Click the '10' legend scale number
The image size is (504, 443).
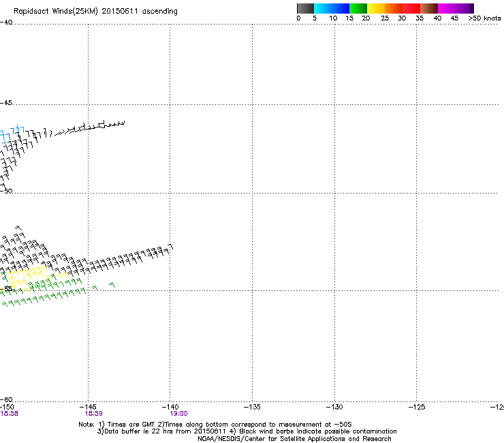tap(333, 18)
